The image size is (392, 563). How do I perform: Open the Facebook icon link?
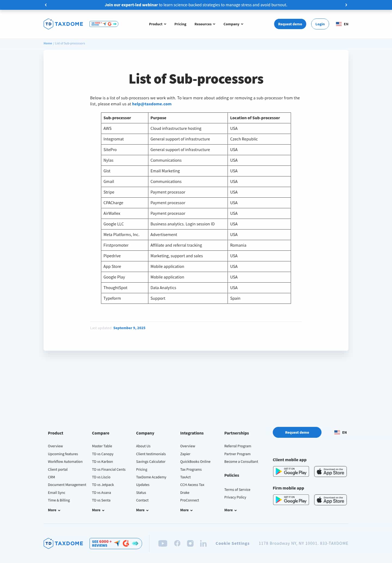[177, 543]
